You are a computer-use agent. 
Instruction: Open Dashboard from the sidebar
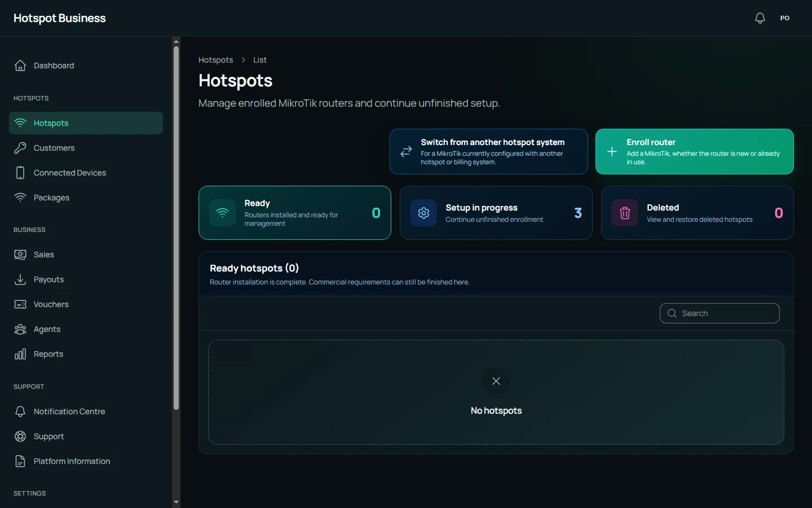(86, 65)
